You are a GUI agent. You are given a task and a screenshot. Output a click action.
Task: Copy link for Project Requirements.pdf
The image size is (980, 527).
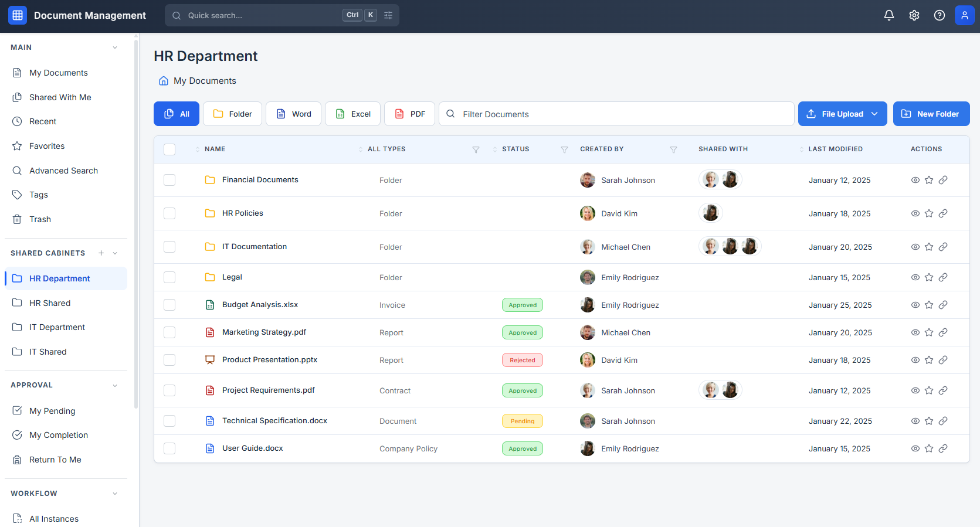pos(943,390)
